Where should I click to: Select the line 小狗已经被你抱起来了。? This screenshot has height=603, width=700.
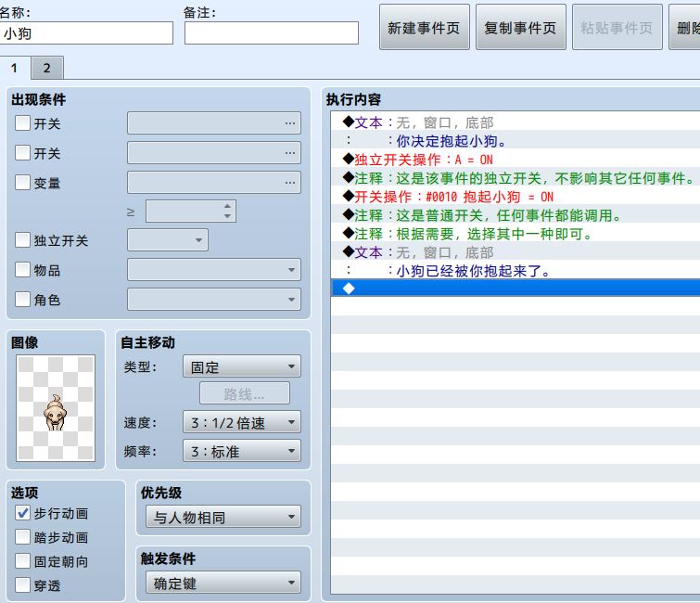(515, 271)
